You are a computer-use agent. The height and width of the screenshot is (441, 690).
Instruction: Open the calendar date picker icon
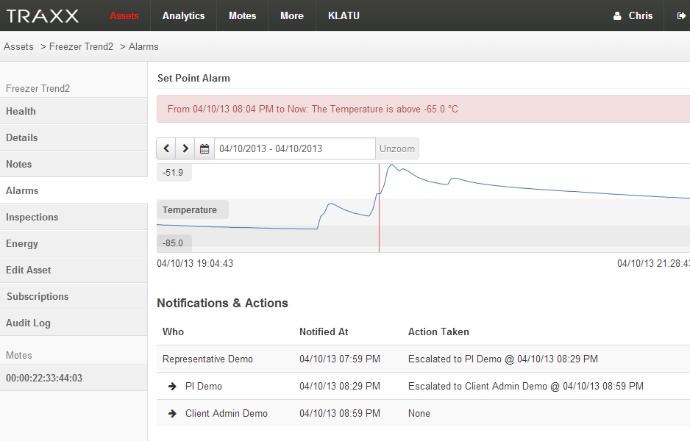[x=205, y=149]
